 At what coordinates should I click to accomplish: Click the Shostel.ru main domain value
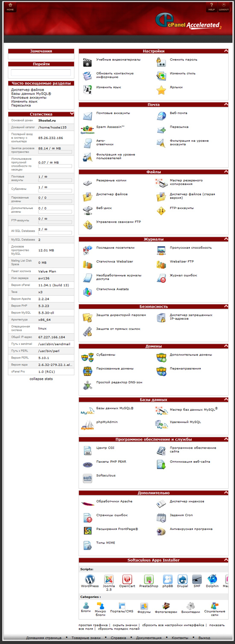(x=47, y=121)
